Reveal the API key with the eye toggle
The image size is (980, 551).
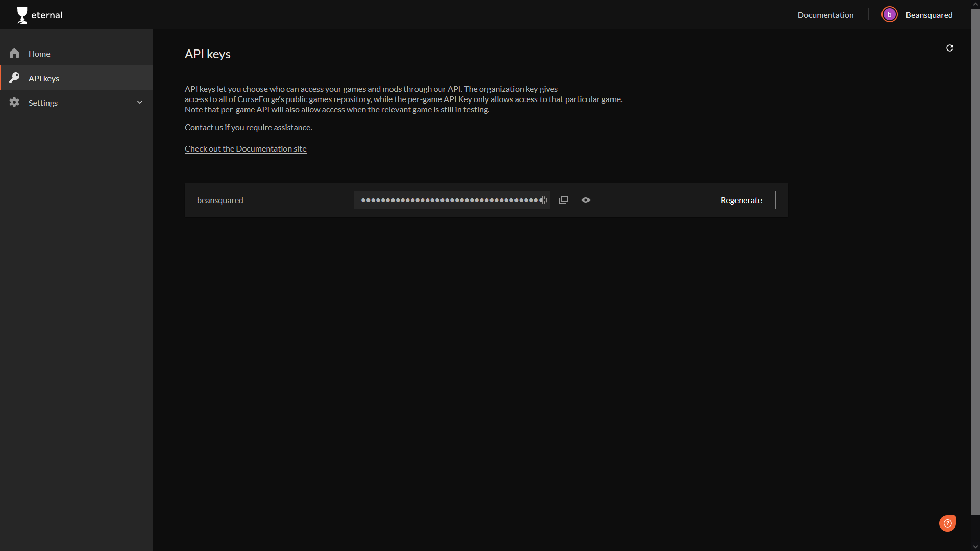coord(585,200)
